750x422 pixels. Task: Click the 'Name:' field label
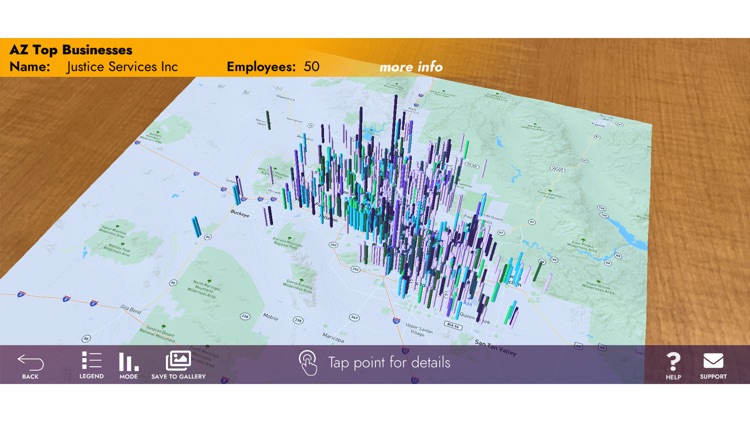point(30,67)
